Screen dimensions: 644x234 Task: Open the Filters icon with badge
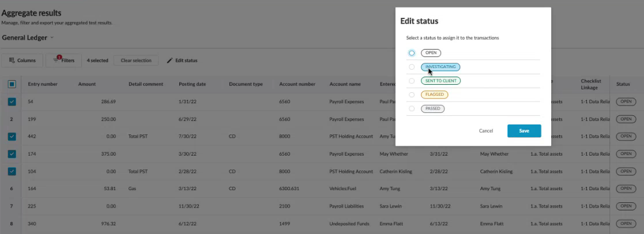(x=57, y=60)
